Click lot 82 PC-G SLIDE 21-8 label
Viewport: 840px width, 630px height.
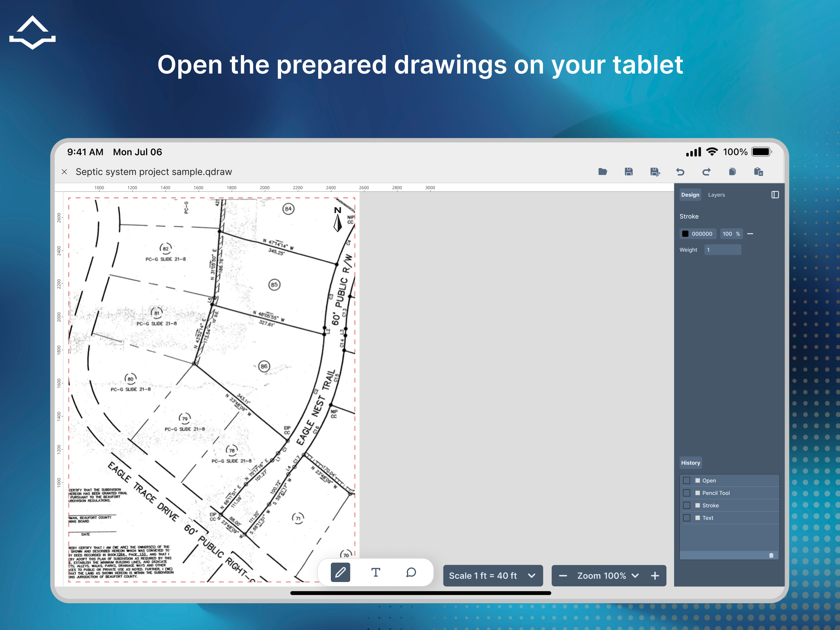coord(165,259)
